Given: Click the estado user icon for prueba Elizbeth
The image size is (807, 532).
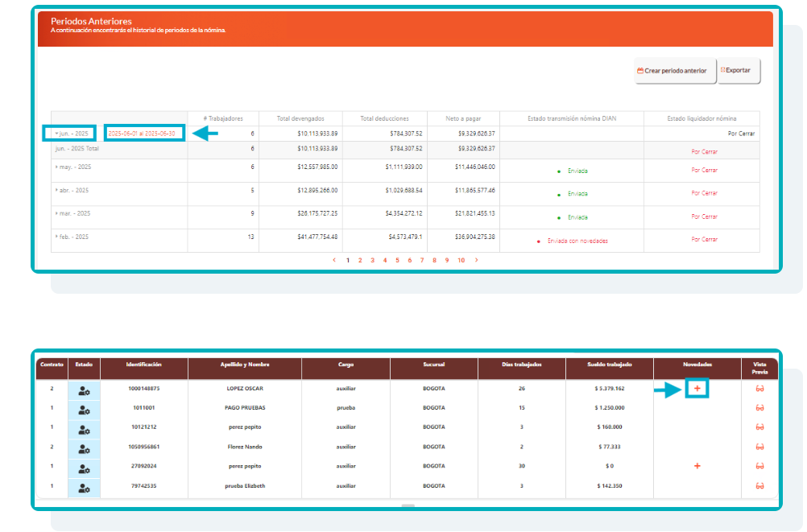Looking at the screenshot, I should 84,487.
